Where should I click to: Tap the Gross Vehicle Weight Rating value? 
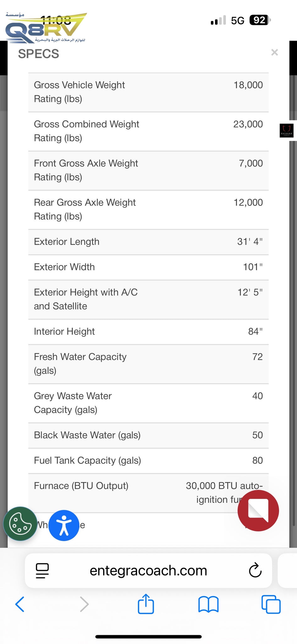point(248,85)
